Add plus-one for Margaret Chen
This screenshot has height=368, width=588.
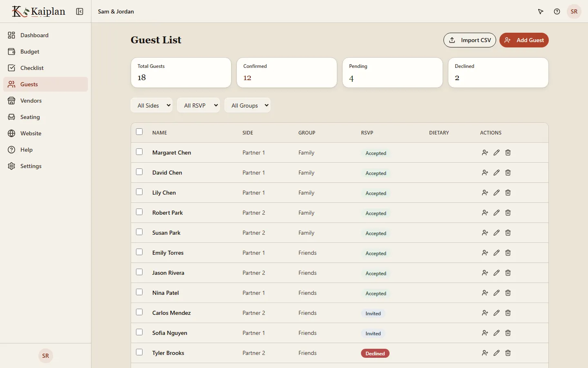485,153
